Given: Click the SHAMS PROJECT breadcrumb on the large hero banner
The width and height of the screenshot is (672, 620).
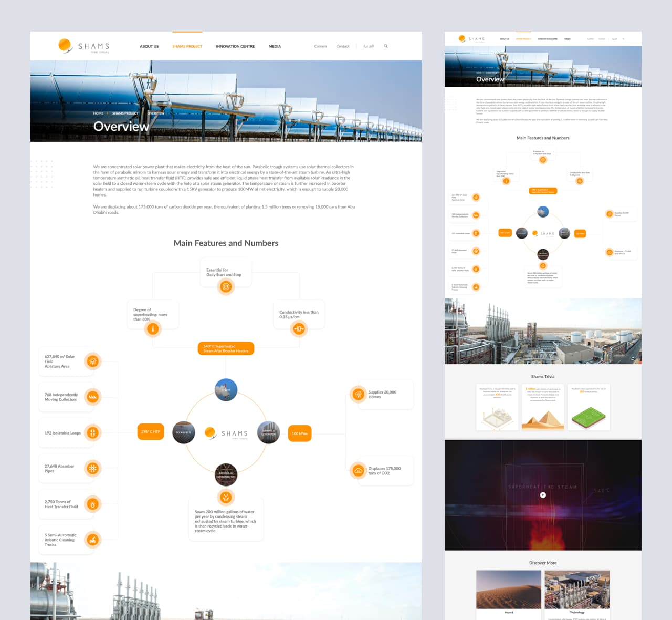Looking at the screenshot, I should 125,113.
